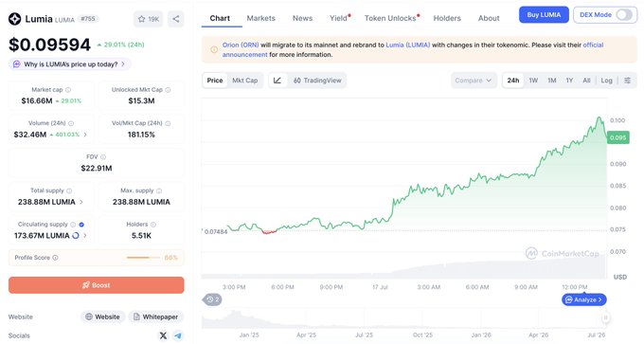Click the Unlocked Mkt Cap info icon

(x=168, y=90)
